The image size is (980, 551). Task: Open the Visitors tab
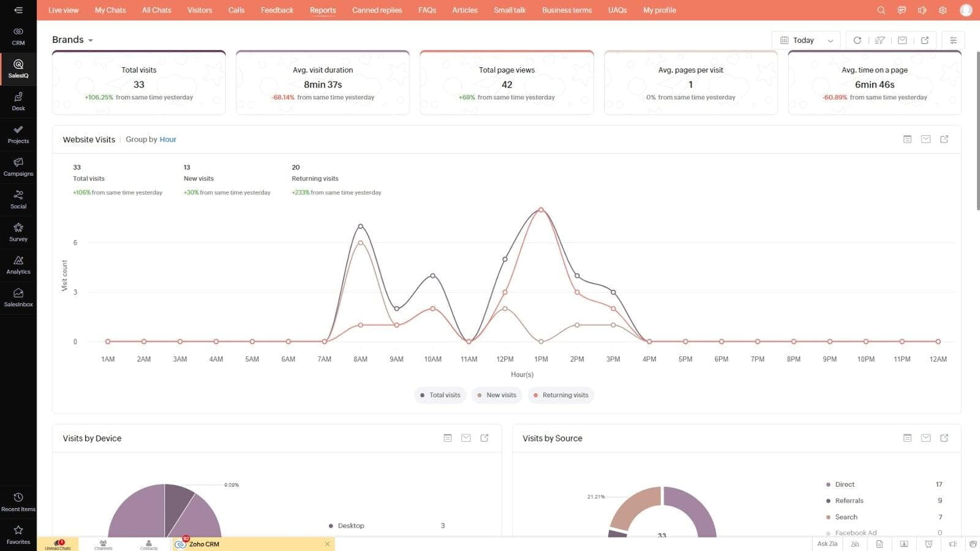point(200,10)
